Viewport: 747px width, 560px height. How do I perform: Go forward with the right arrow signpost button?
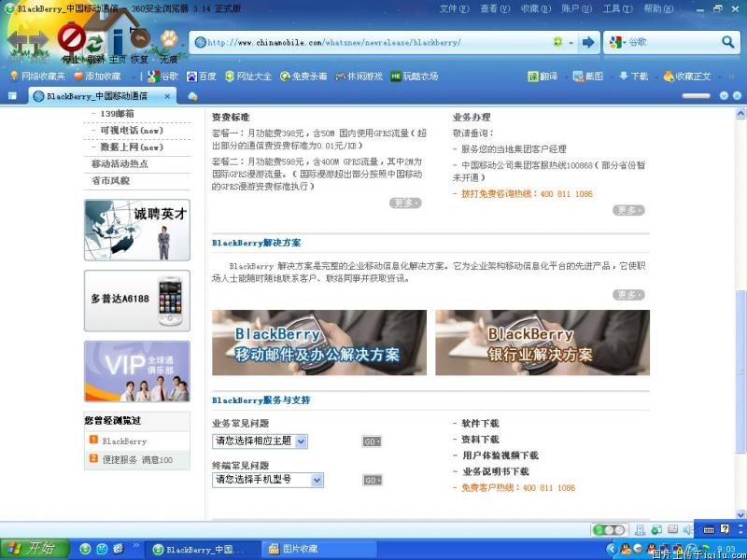click(38, 43)
